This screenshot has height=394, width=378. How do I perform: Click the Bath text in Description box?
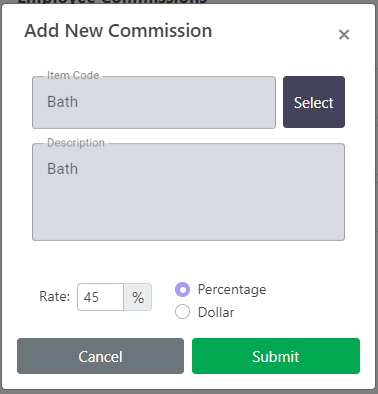[x=63, y=169]
